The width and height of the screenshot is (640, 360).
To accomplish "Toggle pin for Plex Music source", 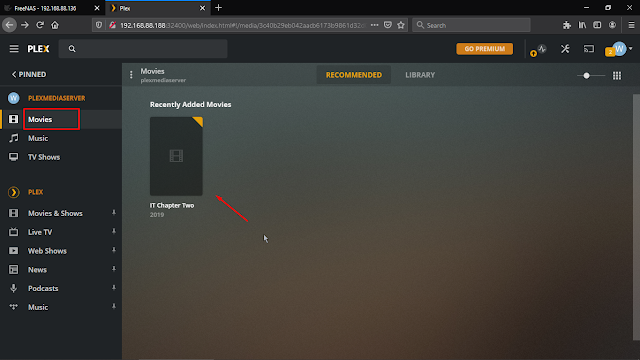I will [x=114, y=307].
